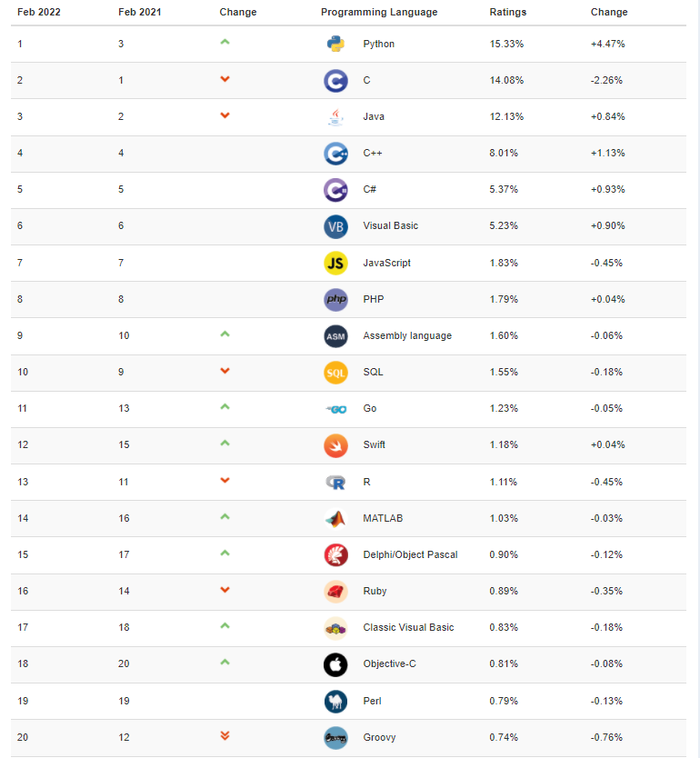Click the SQL orange circle icon
Viewport: 700px width, 758px height.
pyautogui.click(x=335, y=373)
